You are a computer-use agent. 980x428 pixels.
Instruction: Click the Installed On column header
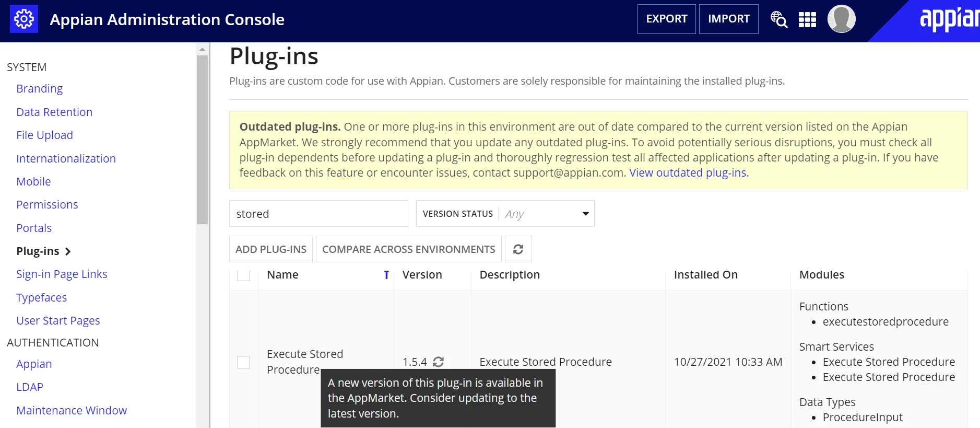(706, 275)
